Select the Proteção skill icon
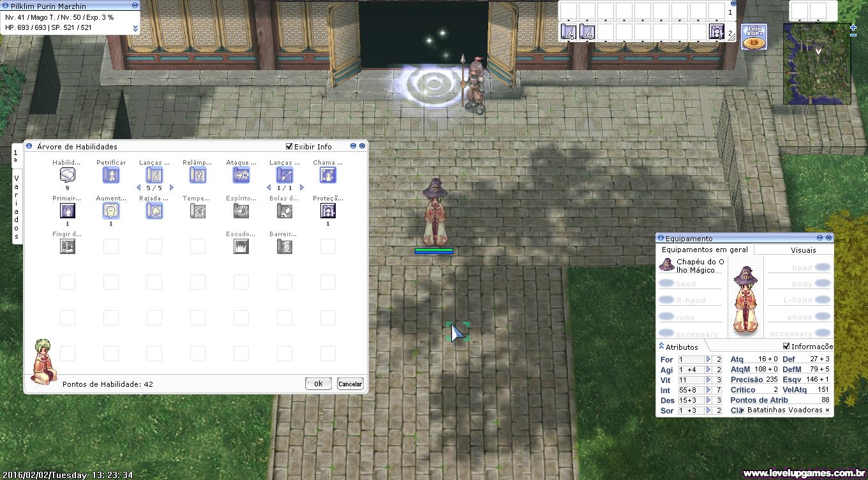868x480 pixels. pos(328,211)
